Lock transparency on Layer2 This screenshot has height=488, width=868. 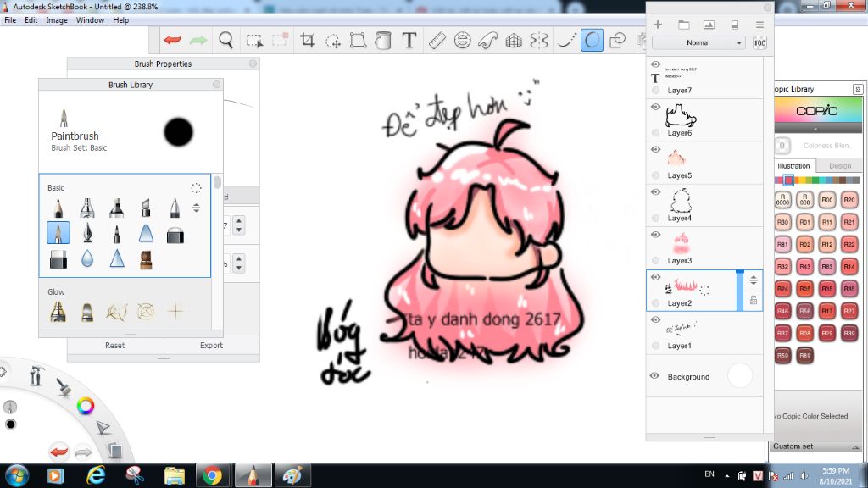[754, 301]
